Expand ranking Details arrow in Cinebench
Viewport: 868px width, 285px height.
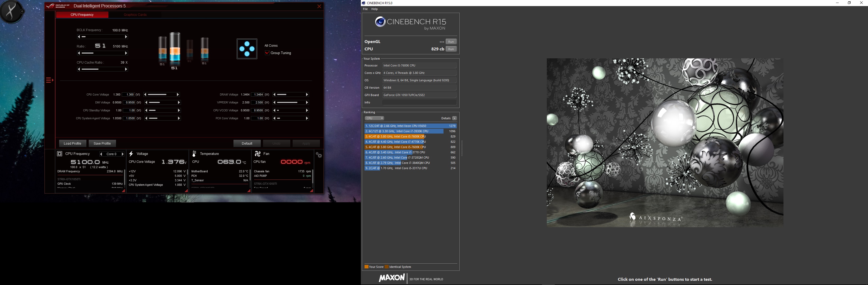click(x=455, y=118)
